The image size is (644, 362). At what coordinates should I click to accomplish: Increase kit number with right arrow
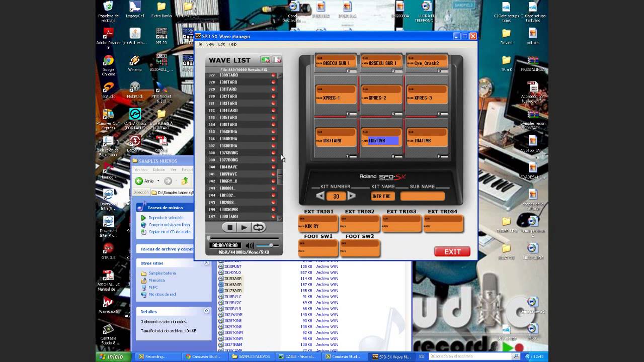(352, 196)
